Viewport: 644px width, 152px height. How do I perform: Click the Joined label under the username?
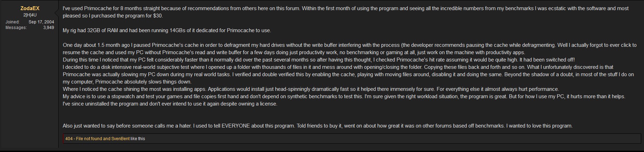coord(13,22)
